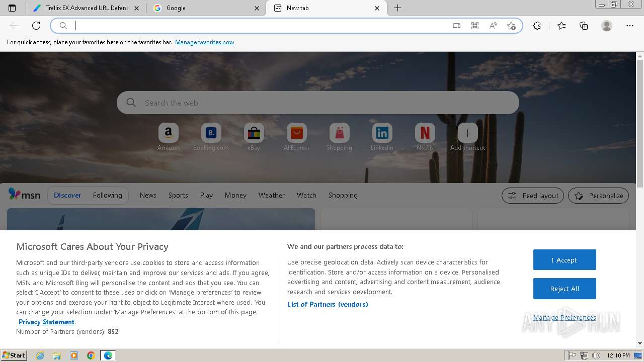The width and height of the screenshot is (644, 362).
Task: Open the Money section
Action: coord(235,195)
